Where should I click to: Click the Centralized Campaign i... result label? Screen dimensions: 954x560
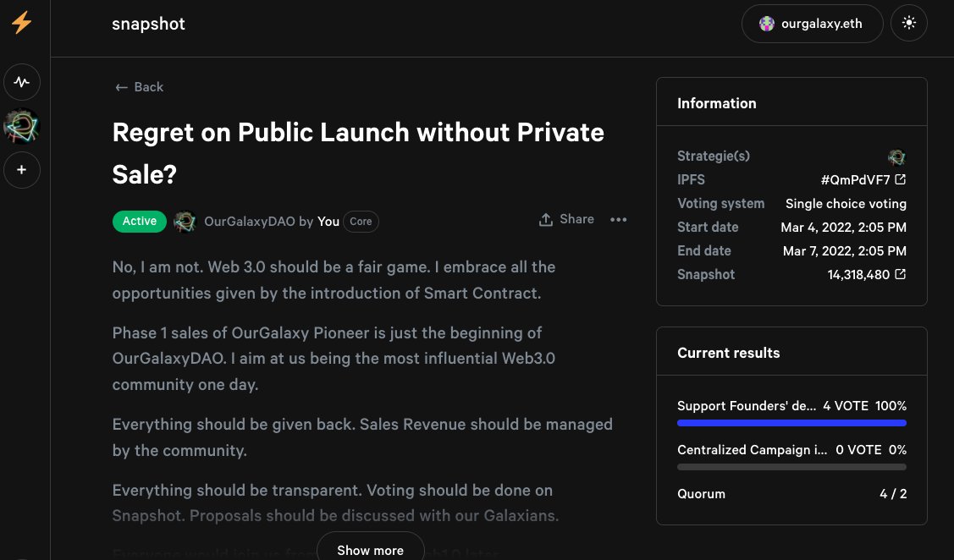click(752, 450)
